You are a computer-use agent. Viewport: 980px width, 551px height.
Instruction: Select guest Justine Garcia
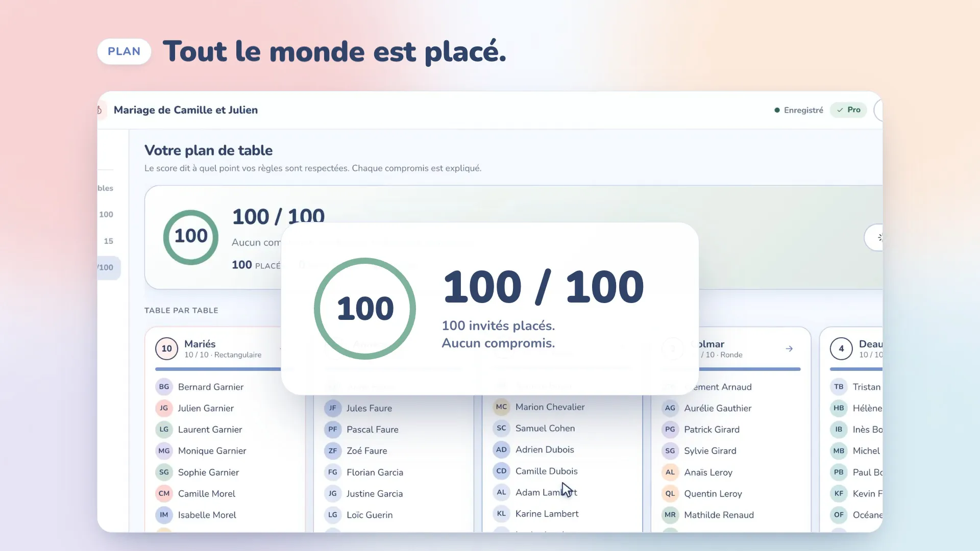coord(375,494)
